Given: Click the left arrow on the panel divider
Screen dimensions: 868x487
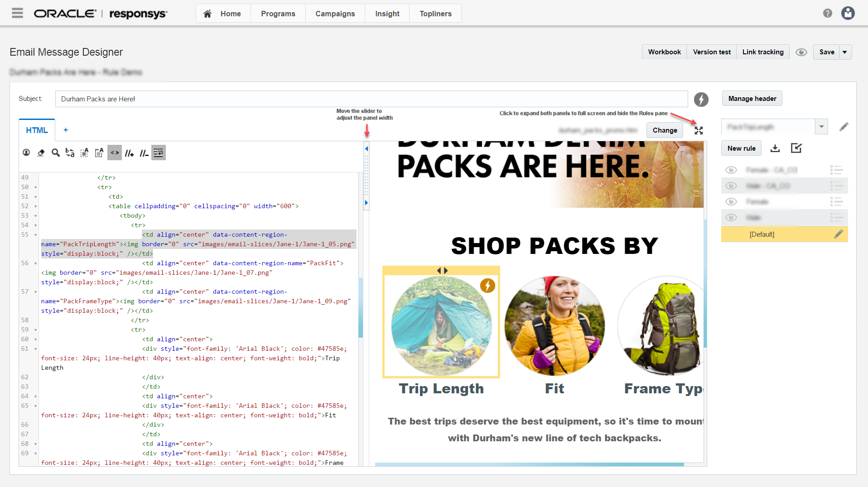Looking at the screenshot, I should click(366, 148).
